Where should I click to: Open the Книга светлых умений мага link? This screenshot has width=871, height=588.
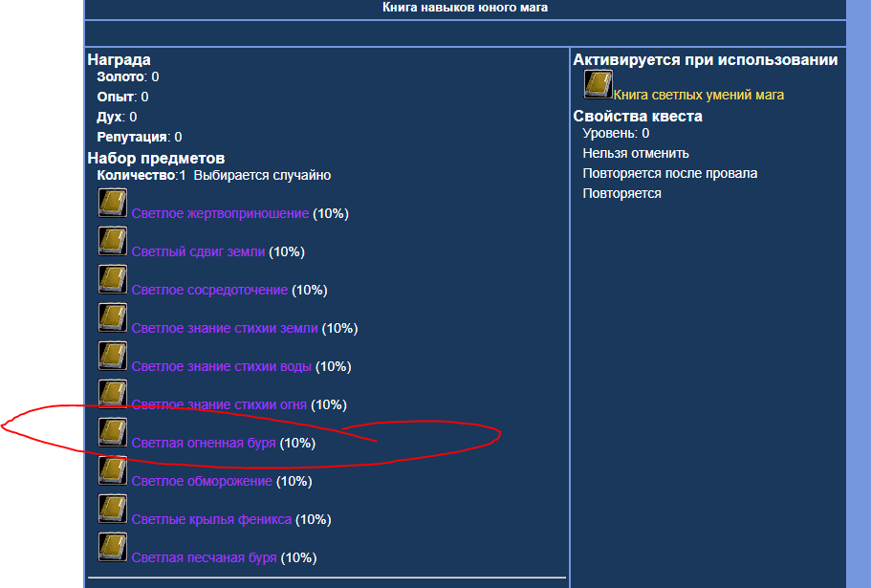698,96
